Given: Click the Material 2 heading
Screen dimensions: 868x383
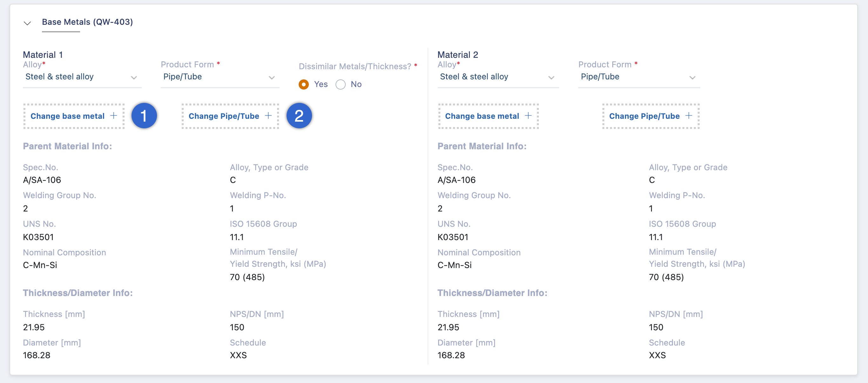Looking at the screenshot, I should (458, 55).
